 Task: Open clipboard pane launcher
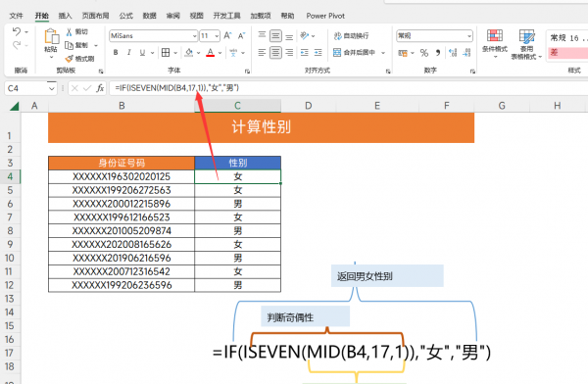click(101, 71)
